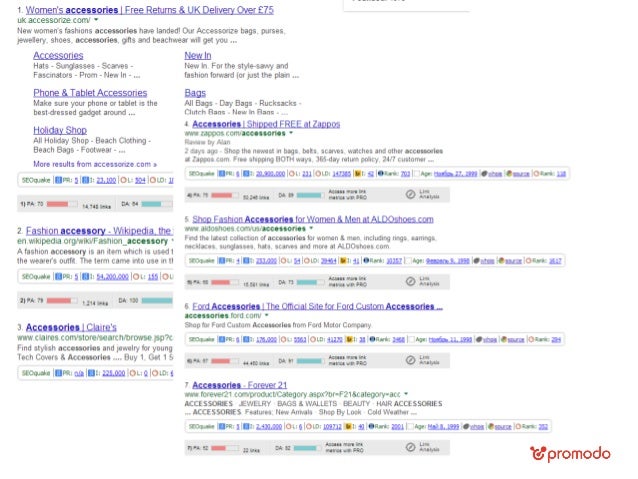Click whois icon in Forever 21 SEOquake bar
Viewport: 638px width, 479px height.
point(466,427)
